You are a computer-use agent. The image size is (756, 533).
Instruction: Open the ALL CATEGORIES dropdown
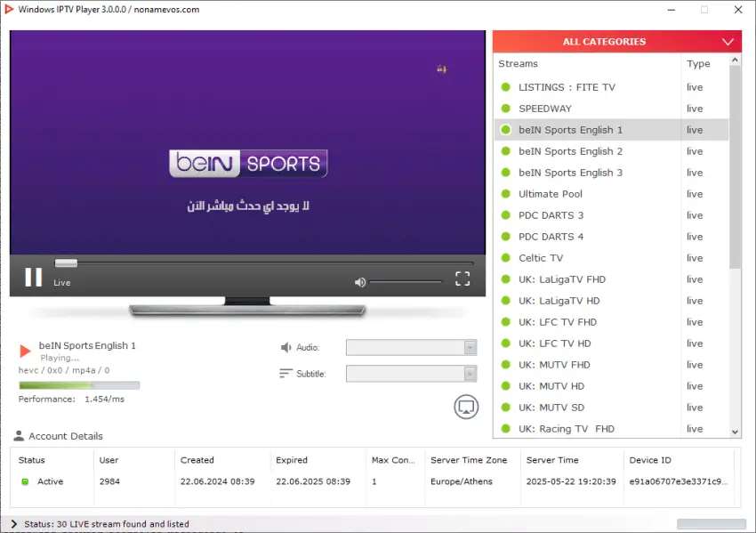(617, 42)
